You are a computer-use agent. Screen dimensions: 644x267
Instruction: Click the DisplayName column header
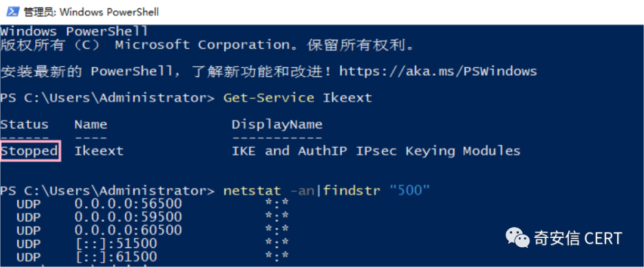coord(277,125)
